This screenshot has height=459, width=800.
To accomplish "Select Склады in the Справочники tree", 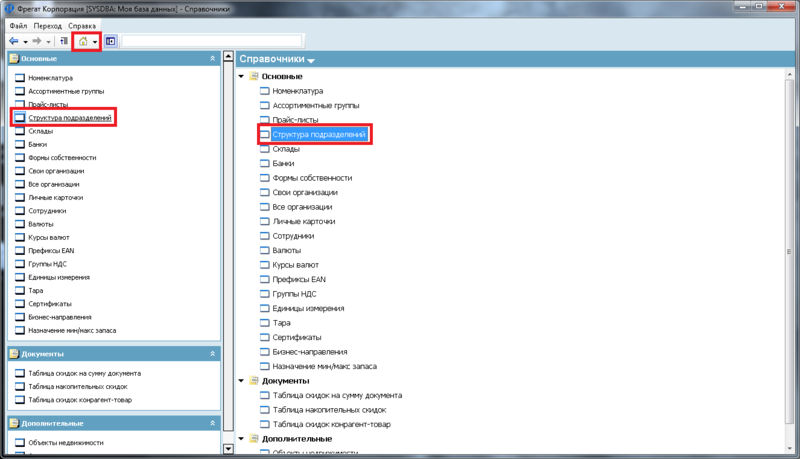I will click(x=286, y=149).
